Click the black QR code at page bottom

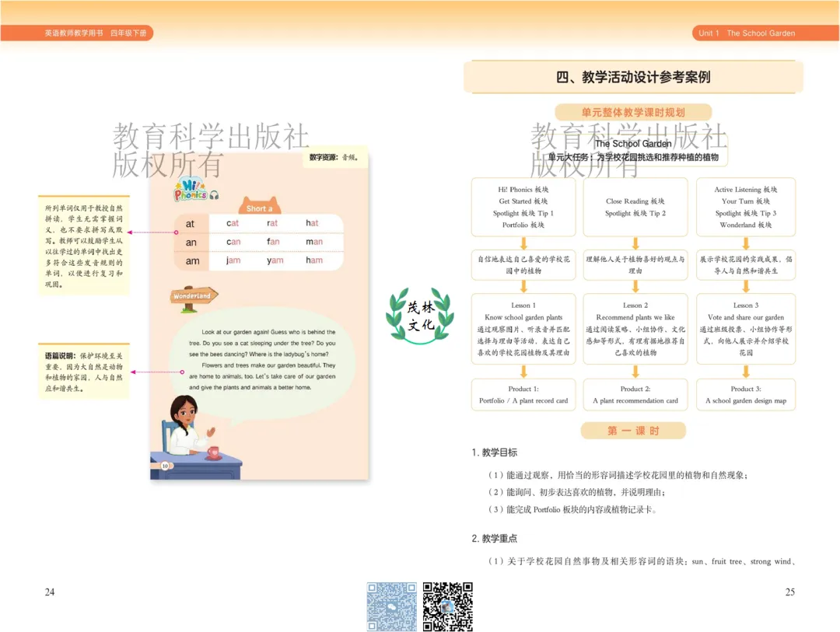click(448, 606)
